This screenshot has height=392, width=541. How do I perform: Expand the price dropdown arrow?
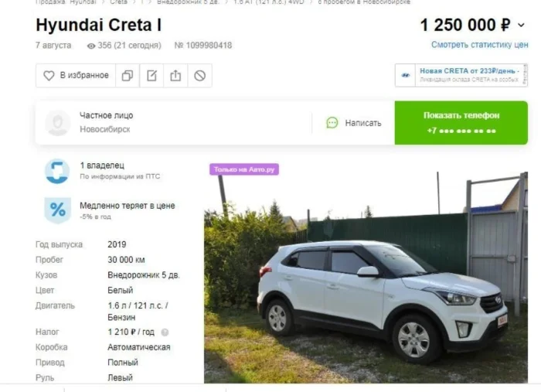tap(521, 26)
